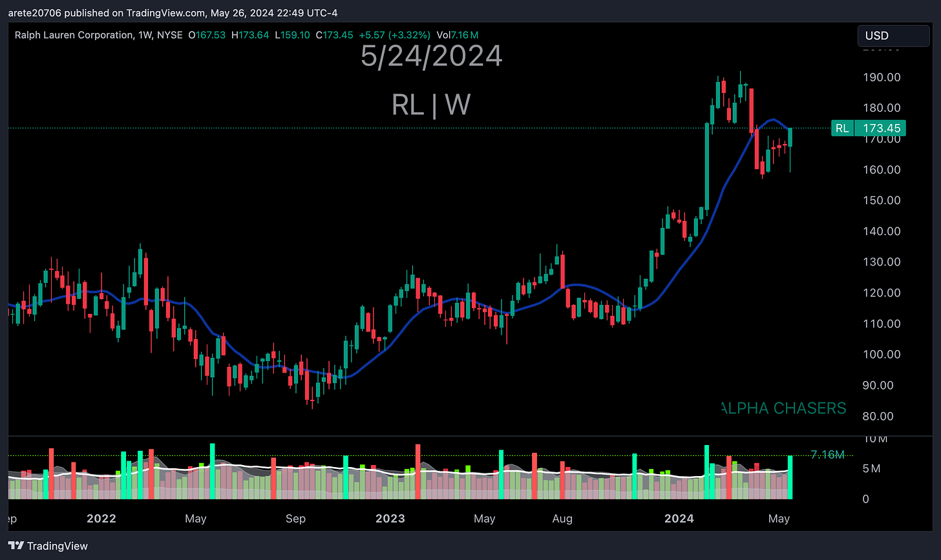Click the TradingView logo

(x=48, y=546)
